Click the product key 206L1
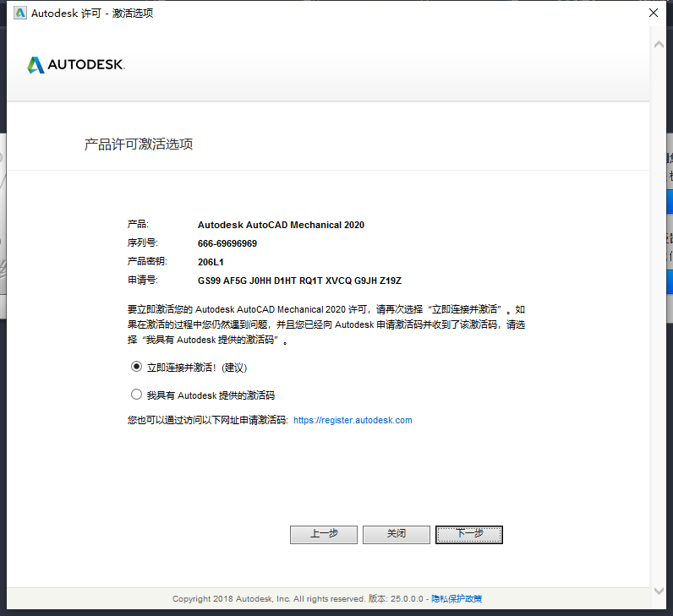 [x=211, y=262]
